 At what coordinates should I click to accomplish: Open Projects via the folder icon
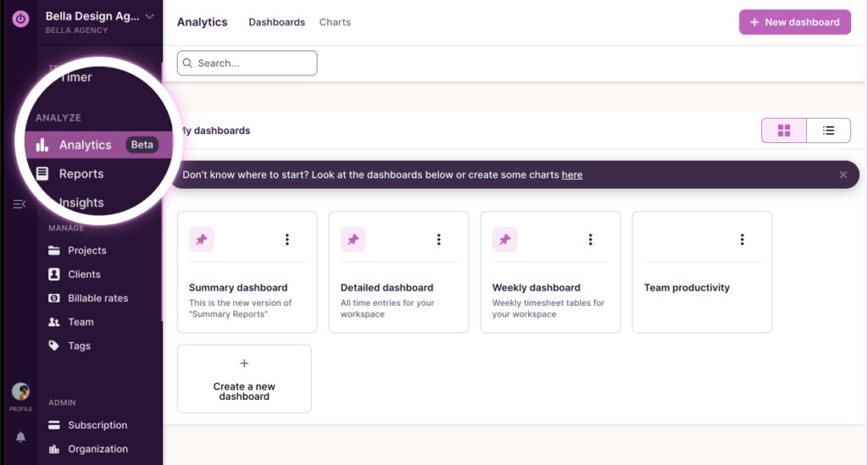(x=53, y=251)
